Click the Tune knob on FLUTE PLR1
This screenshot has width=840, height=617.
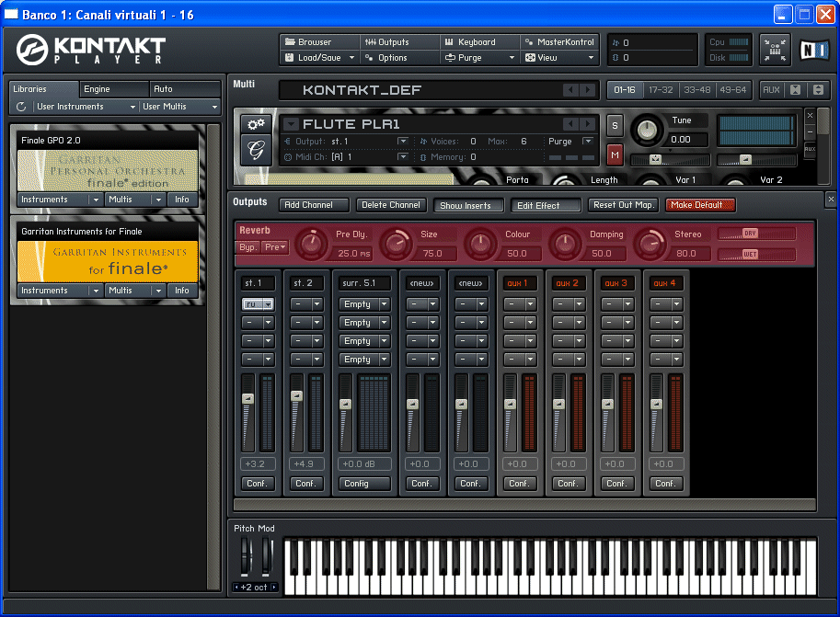[x=647, y=130]
